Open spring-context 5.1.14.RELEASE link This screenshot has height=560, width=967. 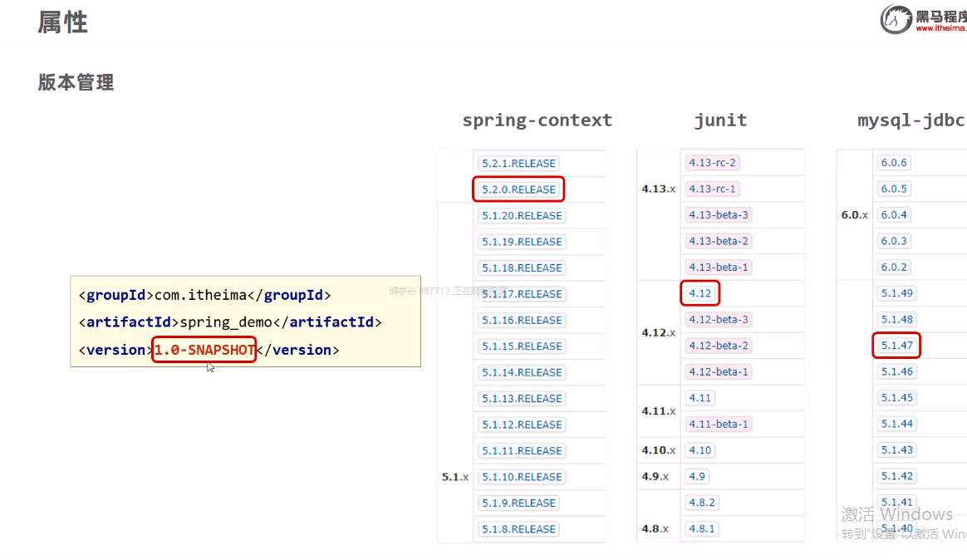(x=522, y=372)
